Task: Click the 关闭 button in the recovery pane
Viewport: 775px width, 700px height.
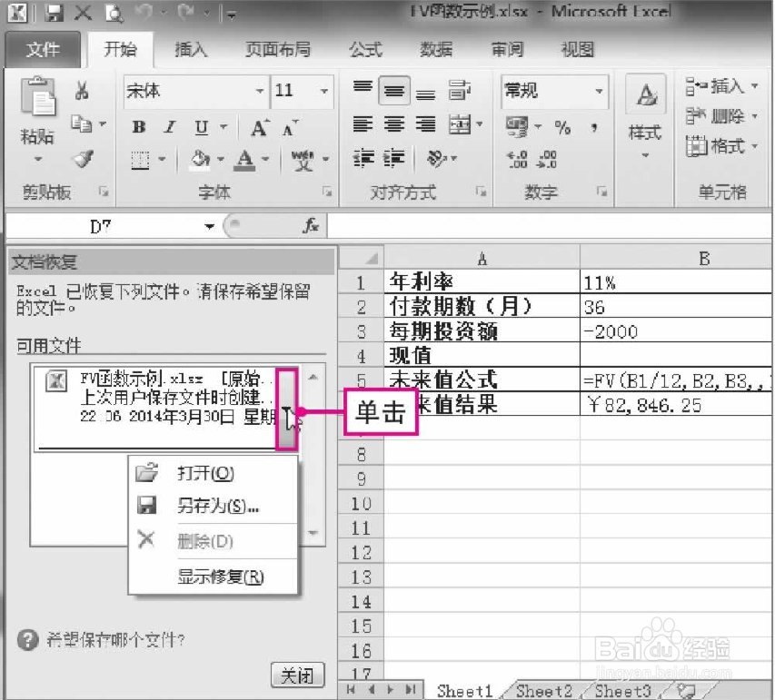Action: [x=298, y=675]
